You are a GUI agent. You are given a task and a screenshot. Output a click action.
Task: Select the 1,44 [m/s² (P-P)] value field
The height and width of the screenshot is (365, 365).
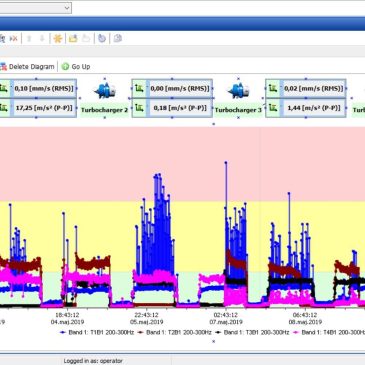point(313,108)
